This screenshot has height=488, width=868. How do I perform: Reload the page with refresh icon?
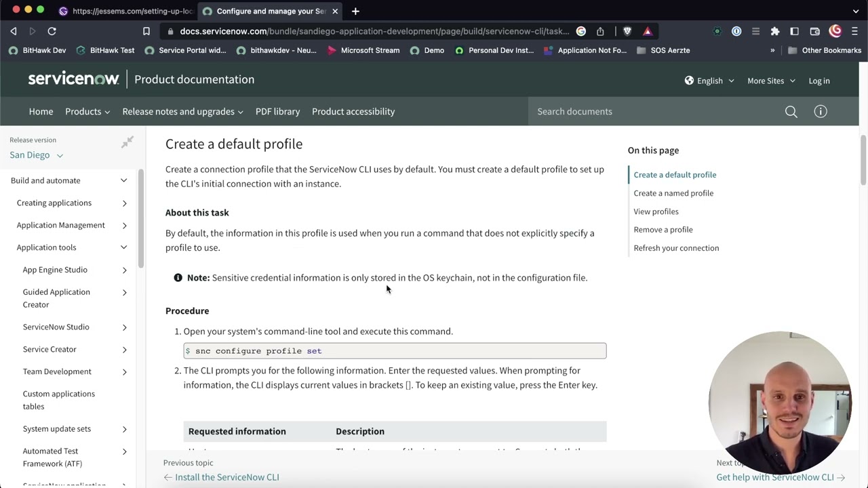click(x=52, y=31)
